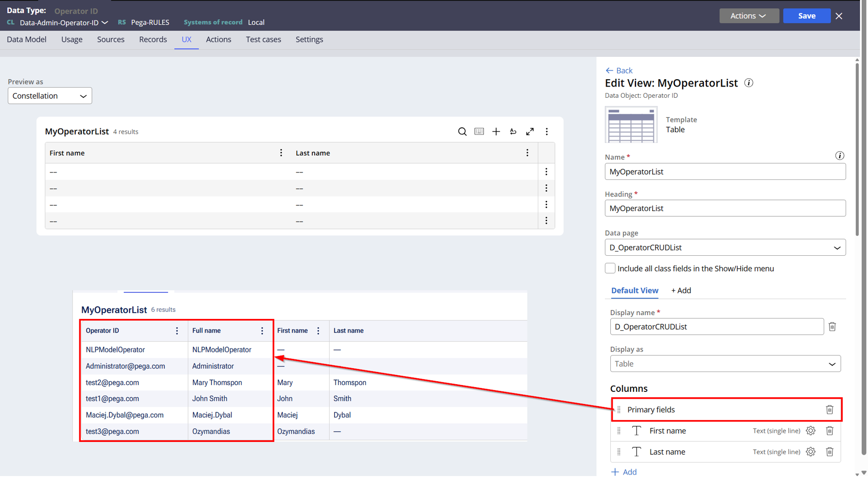The width and height of the screenshot is (868, 478).
Task: Click the table density icon
Action: [x=479, y=131]
